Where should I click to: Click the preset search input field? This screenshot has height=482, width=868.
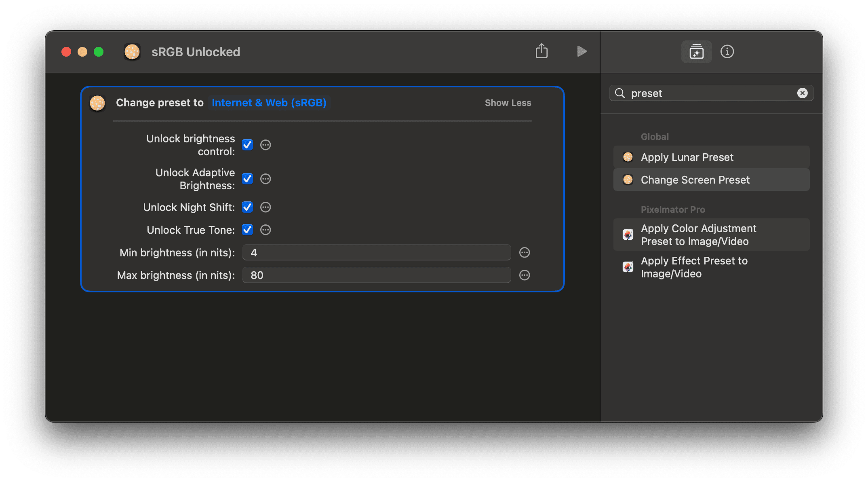click(x=711, y=93)
